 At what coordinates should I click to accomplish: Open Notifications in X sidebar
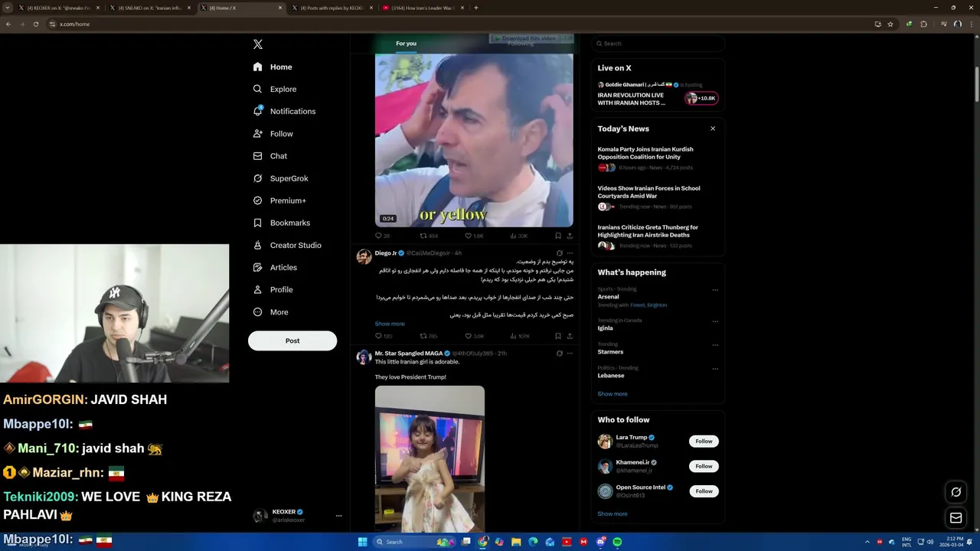click(284, 111)
